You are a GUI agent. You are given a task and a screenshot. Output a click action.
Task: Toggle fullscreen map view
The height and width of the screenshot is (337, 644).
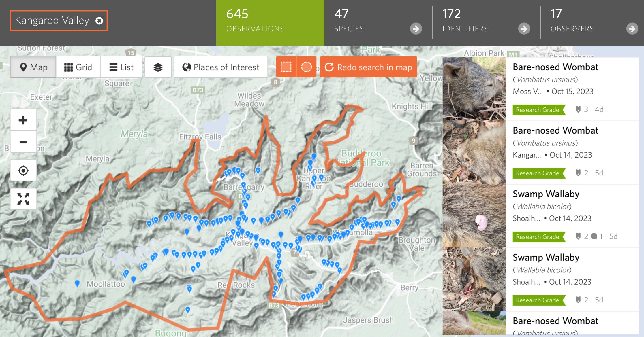(x=23, y=199)
